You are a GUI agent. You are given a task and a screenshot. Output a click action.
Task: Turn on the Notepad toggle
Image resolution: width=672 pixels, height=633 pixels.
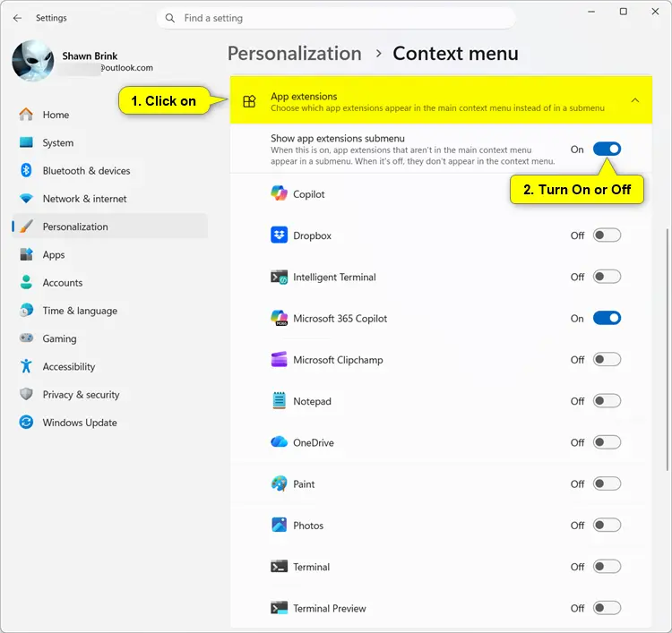(x=607, y=401)
